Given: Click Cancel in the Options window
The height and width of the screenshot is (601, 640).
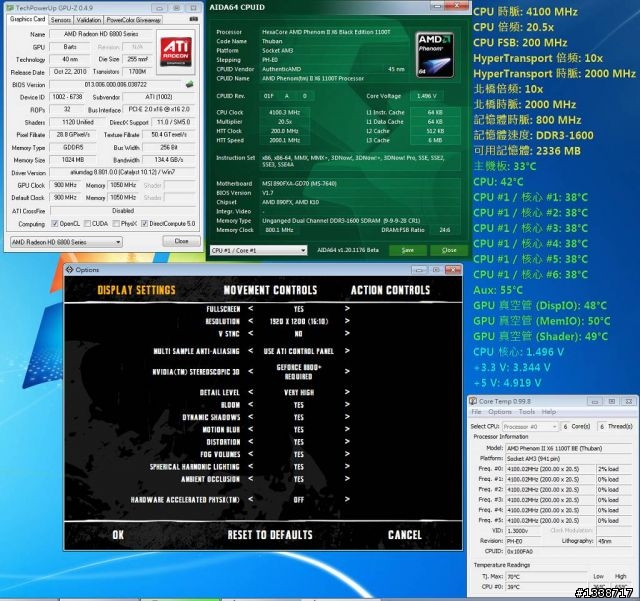Looking at the screenshot, I should (x=404, y=535).
